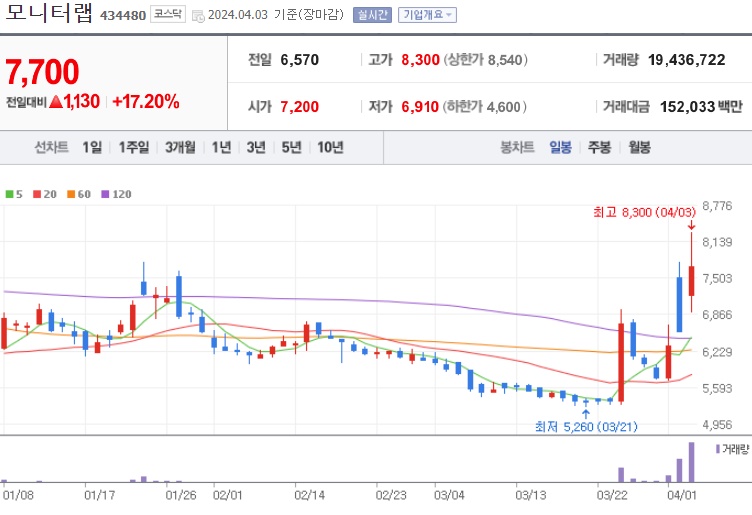Select the 5년 line chart period

tap(291, 147)
